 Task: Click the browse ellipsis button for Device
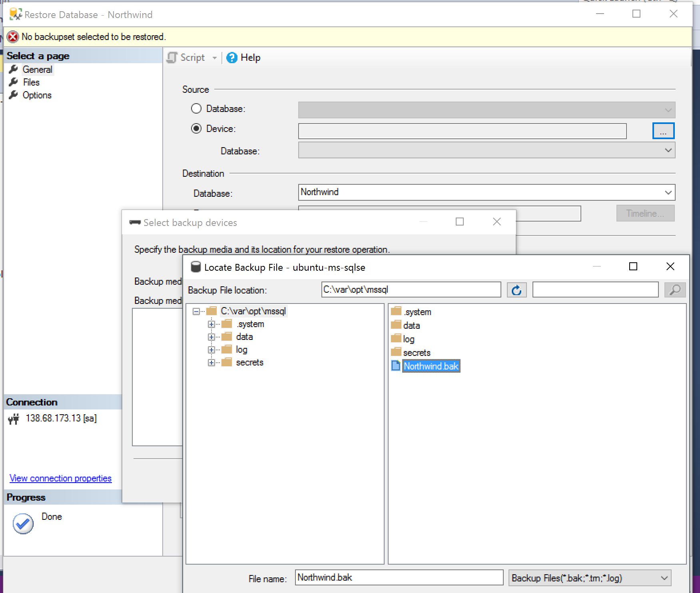[663, 131]
